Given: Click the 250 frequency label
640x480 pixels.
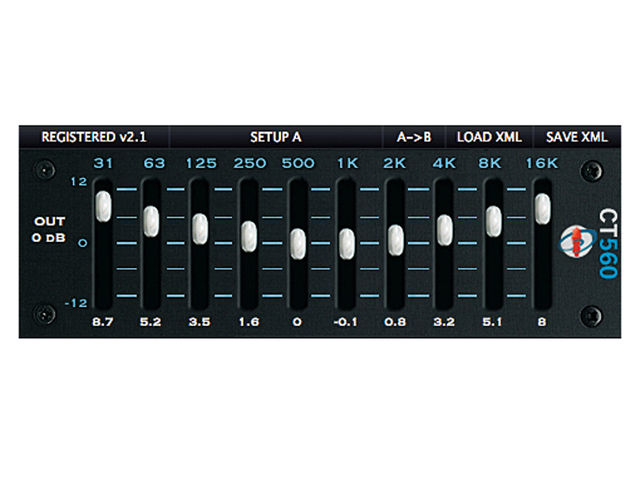Looking at the screenshot, I should click(x=250, y=163).
